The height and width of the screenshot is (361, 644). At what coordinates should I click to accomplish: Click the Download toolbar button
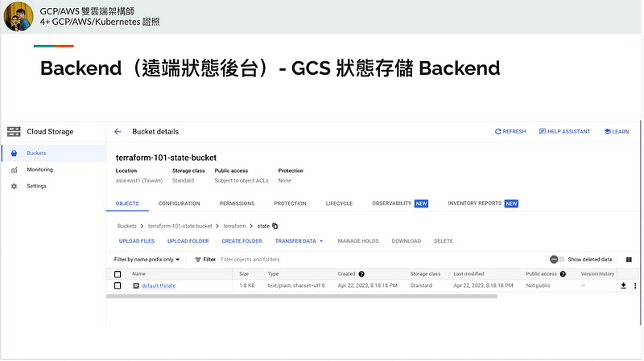coord(407,241)
